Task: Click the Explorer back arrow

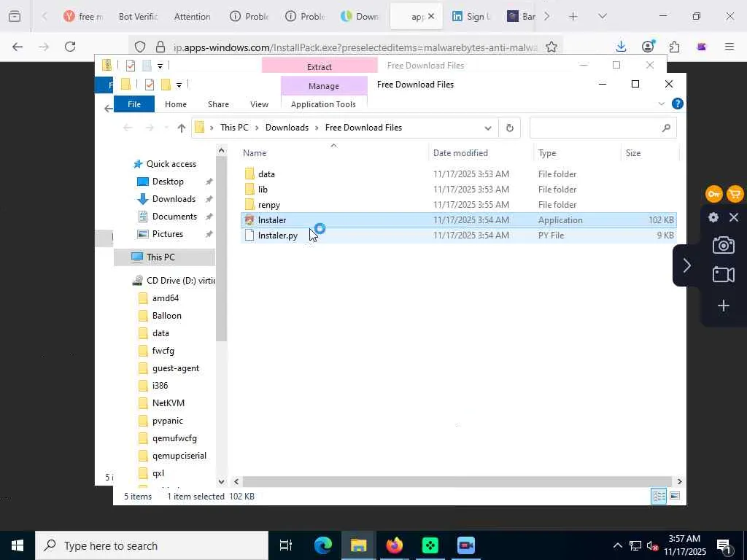Action: coord(127,128)
